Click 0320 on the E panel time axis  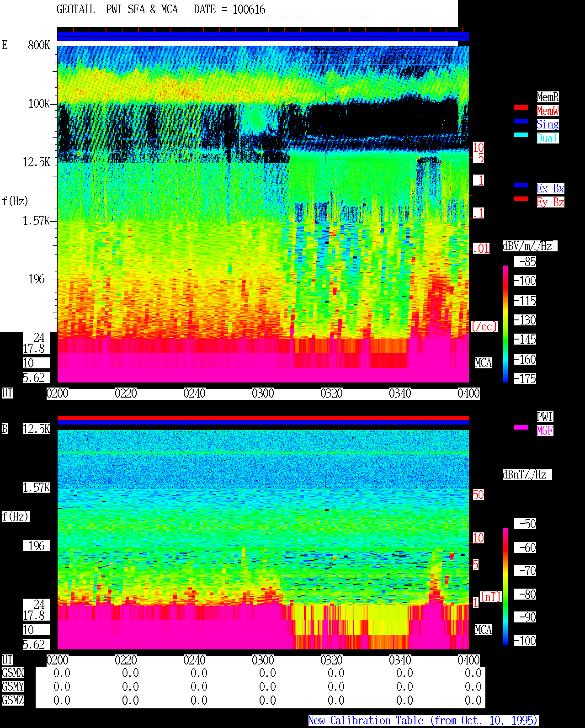[332, 393]
